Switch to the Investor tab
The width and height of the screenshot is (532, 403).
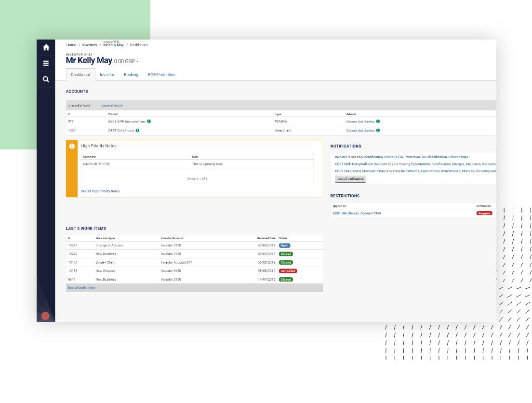pos(107,75)
